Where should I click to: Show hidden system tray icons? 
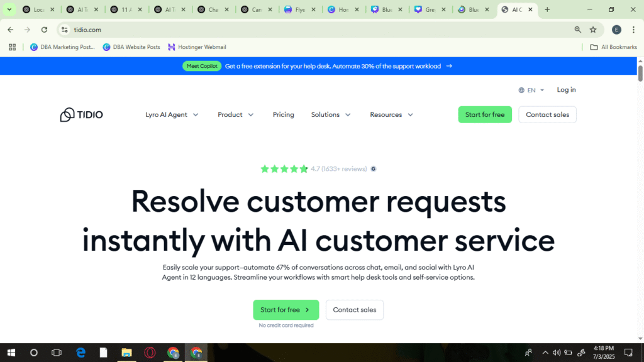tap(545, 353)
